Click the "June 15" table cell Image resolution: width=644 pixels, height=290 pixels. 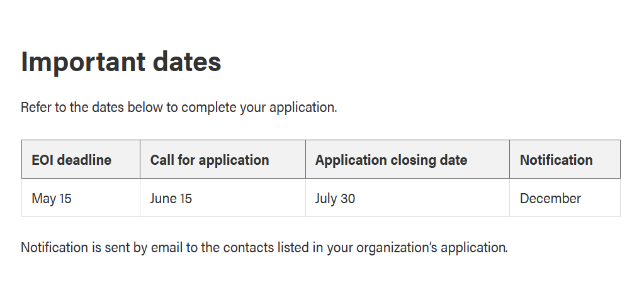(171, 199)
